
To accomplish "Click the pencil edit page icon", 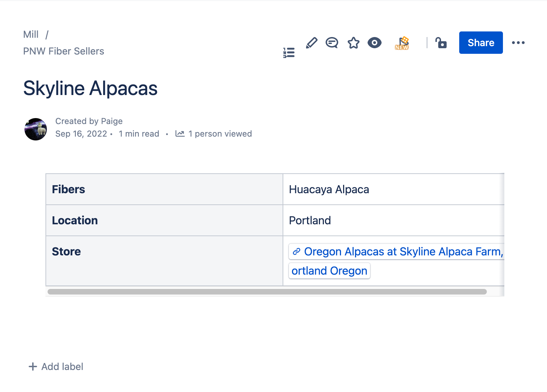I will click(312, 43).
